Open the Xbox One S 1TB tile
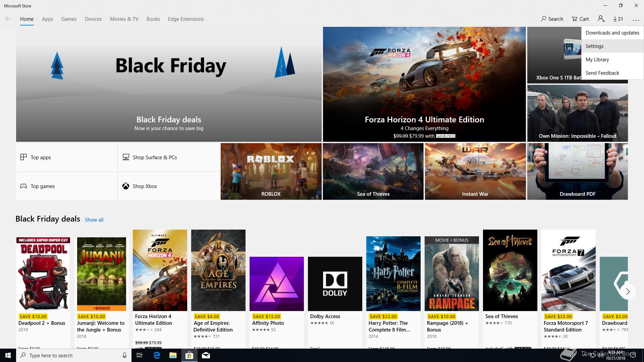The height and width of the screenshot is (362, 644). (x=554, y=55)
